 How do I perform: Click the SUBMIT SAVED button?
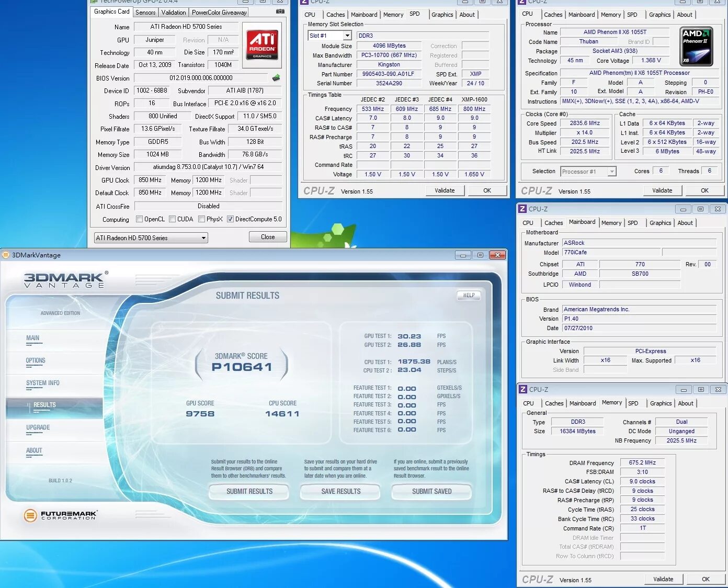tap(431, 492)
